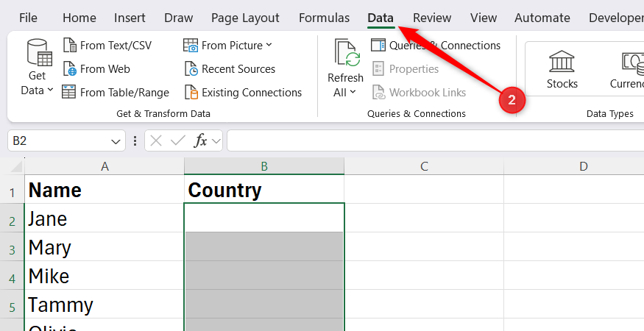Expand the Get Data dropdown arrow
This screenshot has width=644, height=331.
[x=50, y=90]
